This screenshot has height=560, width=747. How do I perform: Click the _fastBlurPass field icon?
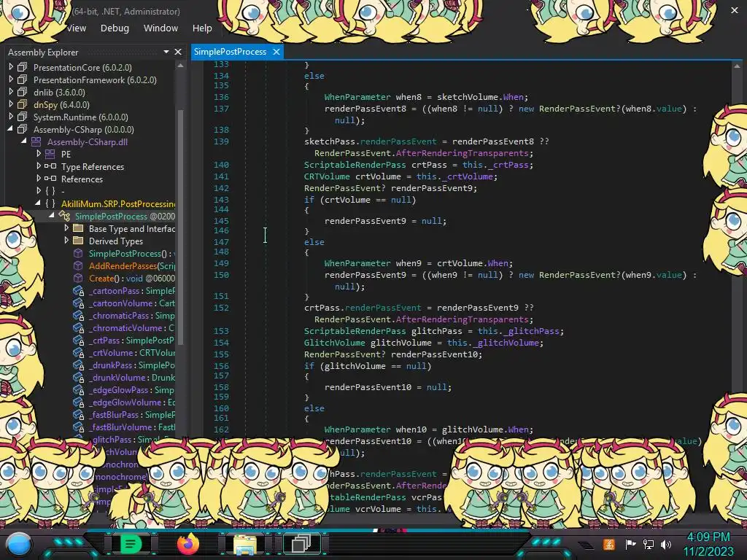[x=78, y=414]
